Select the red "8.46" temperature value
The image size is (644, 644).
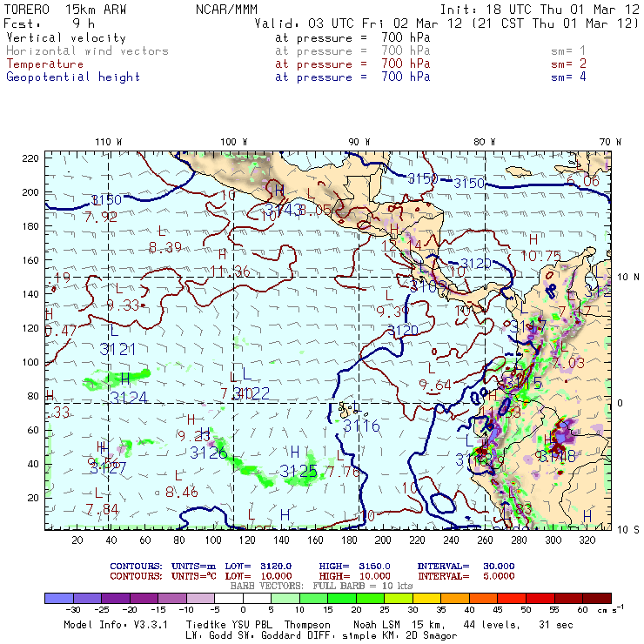click(182, 492)
